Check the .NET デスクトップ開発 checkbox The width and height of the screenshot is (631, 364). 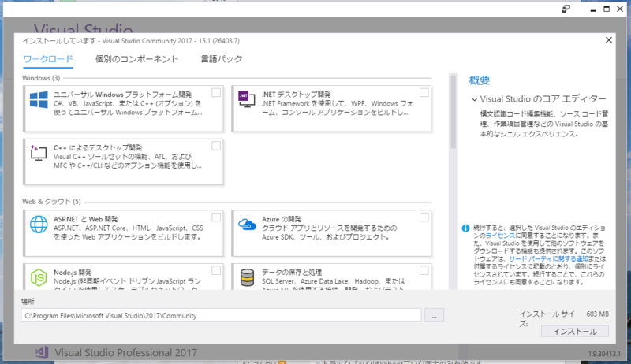tap(424, 93)
